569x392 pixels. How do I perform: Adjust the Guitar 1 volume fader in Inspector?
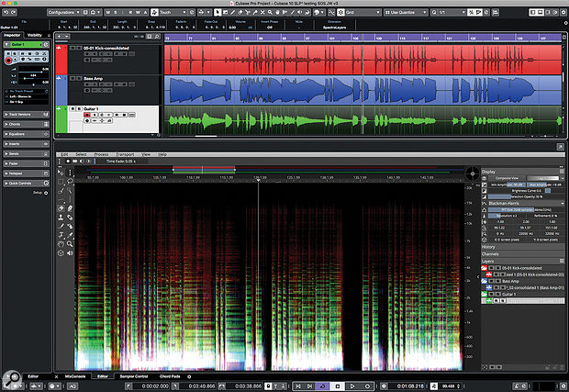pyautogui.click(x=33, y=72)
